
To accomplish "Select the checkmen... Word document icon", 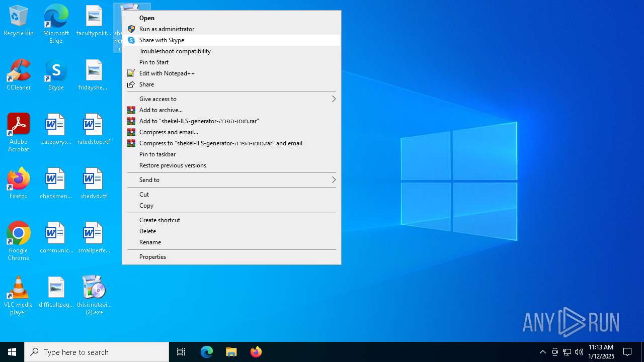I will coord(56,184).
